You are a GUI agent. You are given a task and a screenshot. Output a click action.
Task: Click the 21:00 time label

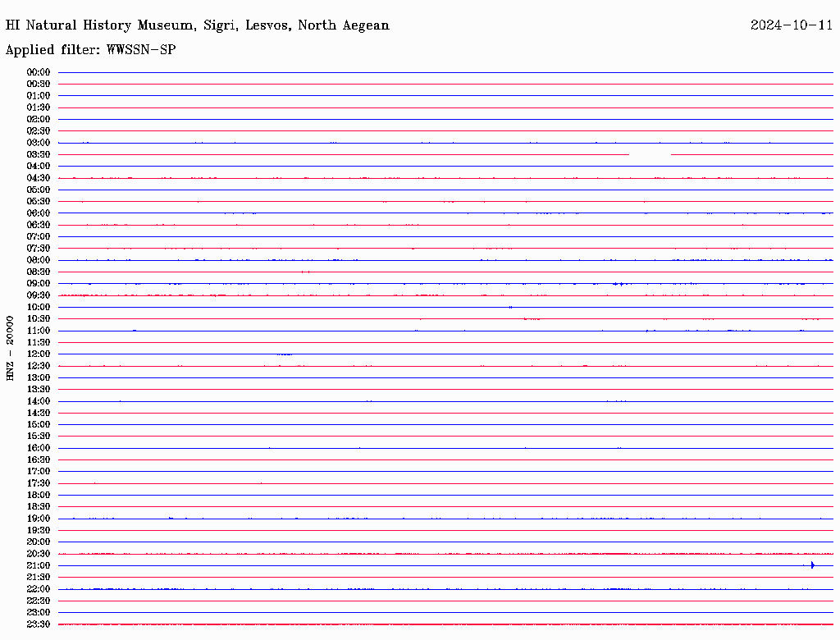pos(39,565)
